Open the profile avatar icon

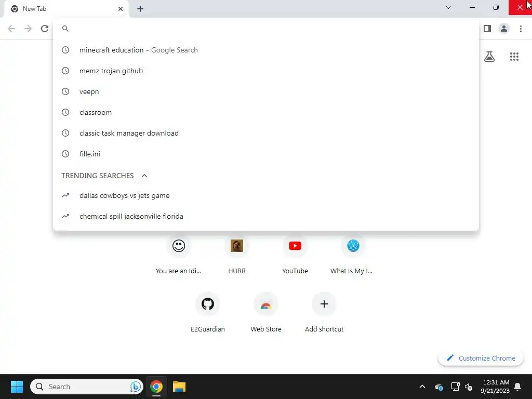[x=504, y=29]
